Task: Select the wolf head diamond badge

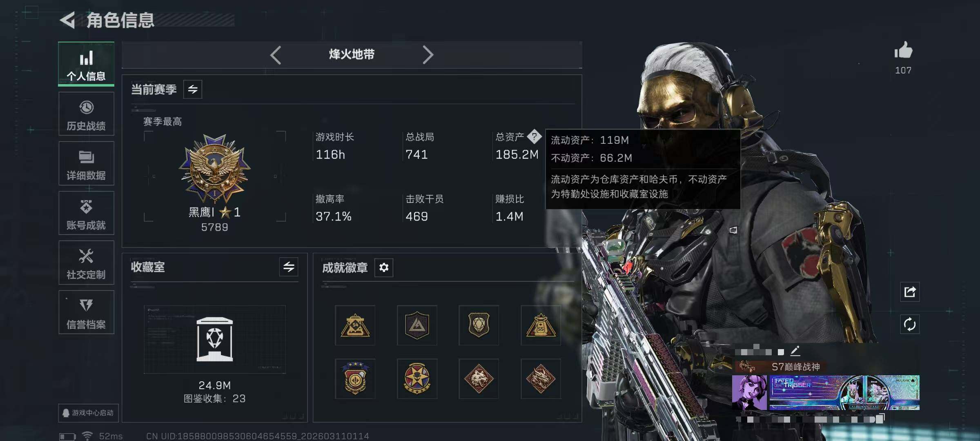Action: point(479,379)
